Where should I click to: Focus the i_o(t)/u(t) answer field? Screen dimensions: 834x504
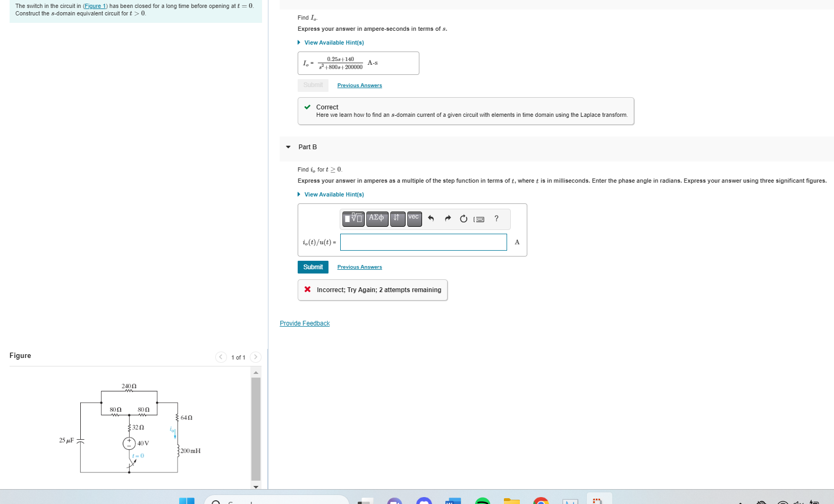click(424, 242)
